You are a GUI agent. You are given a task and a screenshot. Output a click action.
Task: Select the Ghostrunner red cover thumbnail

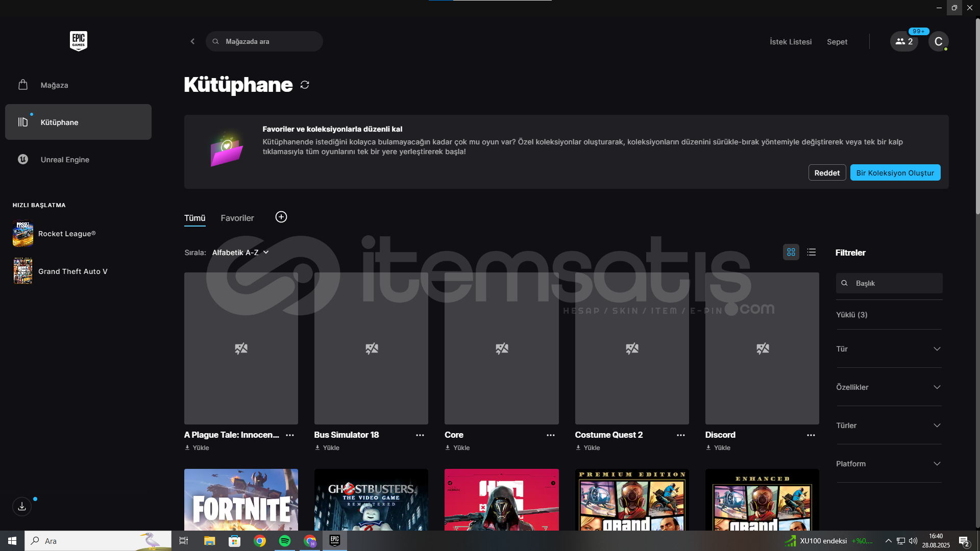click(x=502, y=499)
